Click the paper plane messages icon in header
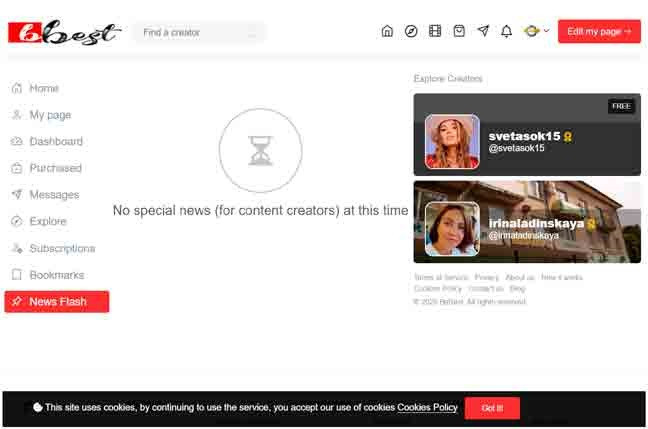 pyautogui.click(x=483, y=31)
